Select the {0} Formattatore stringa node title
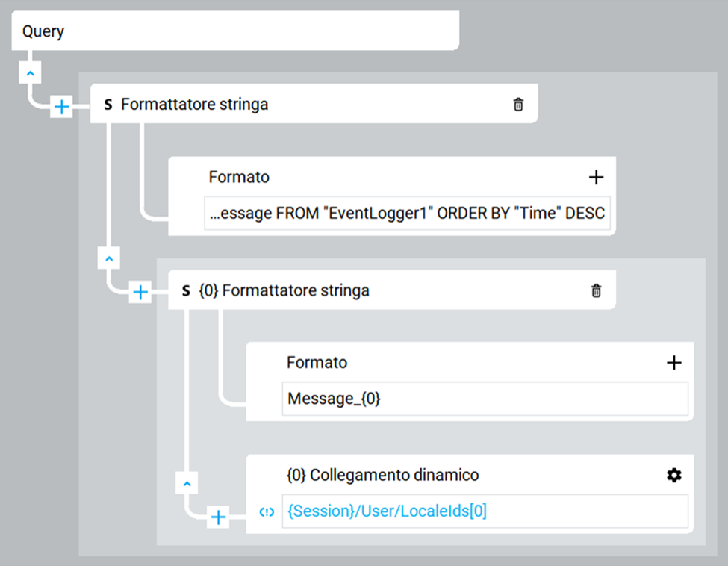This screenshot has height=566, width=728. pyautogui.click(x=284, y=290)
